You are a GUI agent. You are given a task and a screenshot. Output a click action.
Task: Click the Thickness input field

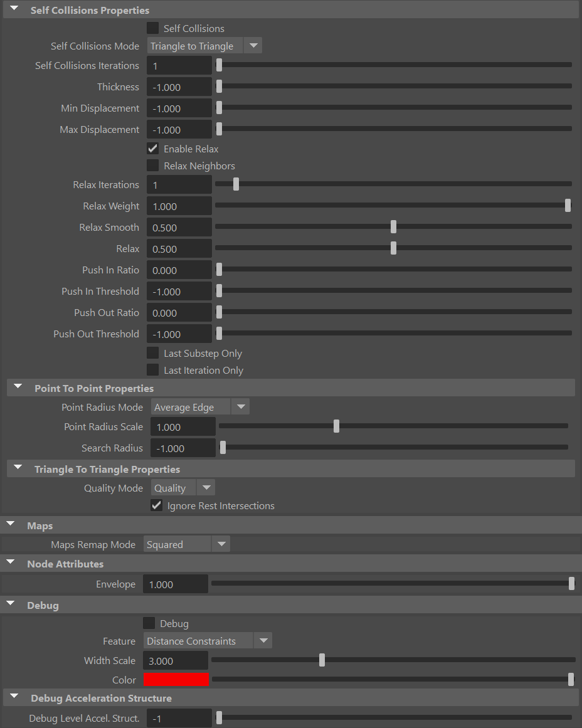click(179, 87)
